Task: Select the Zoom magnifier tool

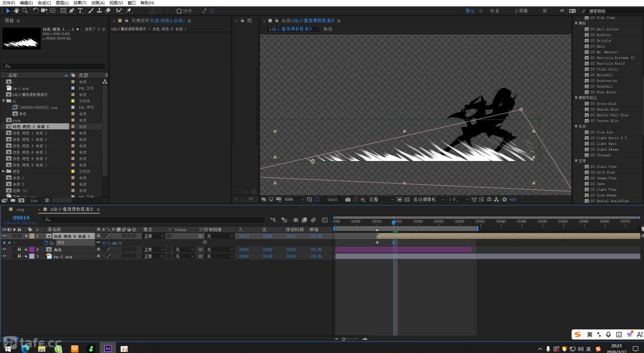Action: coord(25,11)
